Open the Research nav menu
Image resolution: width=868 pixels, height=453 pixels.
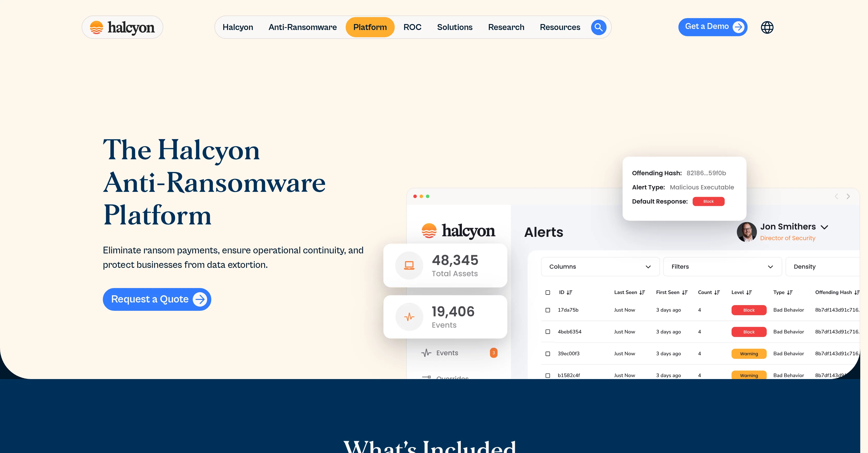pos(506,27)
